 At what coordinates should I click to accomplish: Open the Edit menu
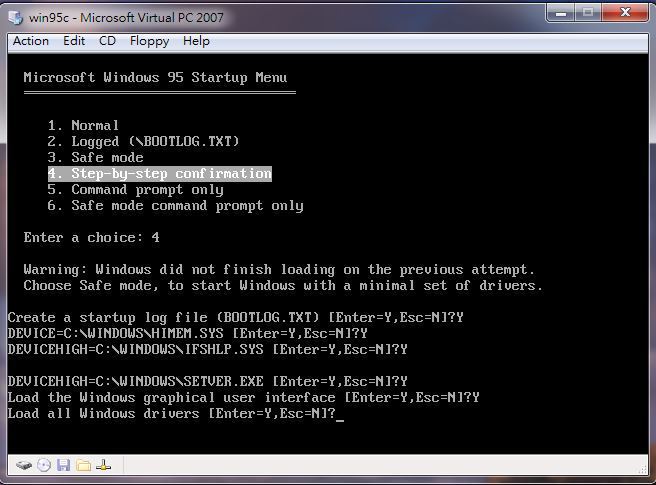point(74,41)
